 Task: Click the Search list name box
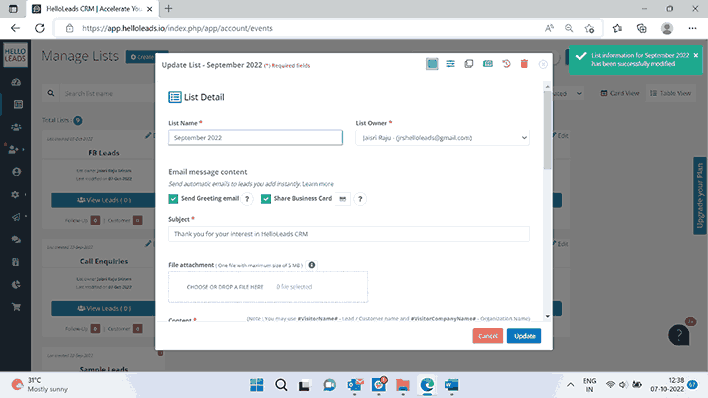[x=107, y=94]
